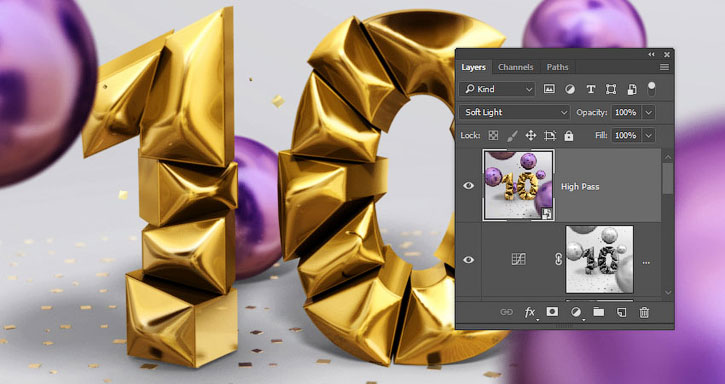Click the Fill value field
Viewport: 725px width, 384px height.
[626, 136]
